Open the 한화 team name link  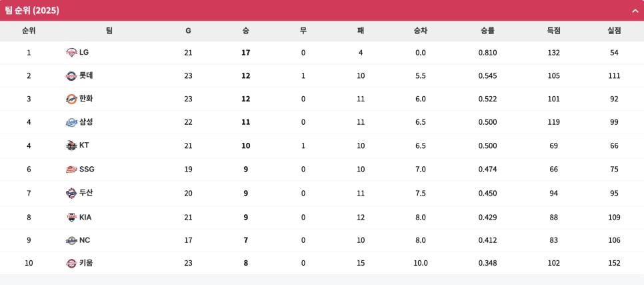coord(86,99)
